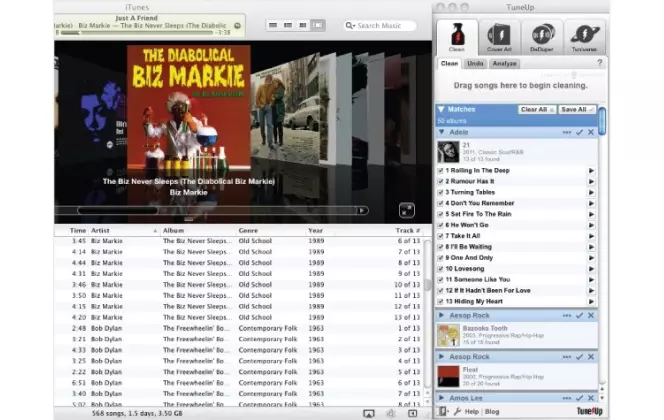Open the TuneUp Help link

(471, 412)
